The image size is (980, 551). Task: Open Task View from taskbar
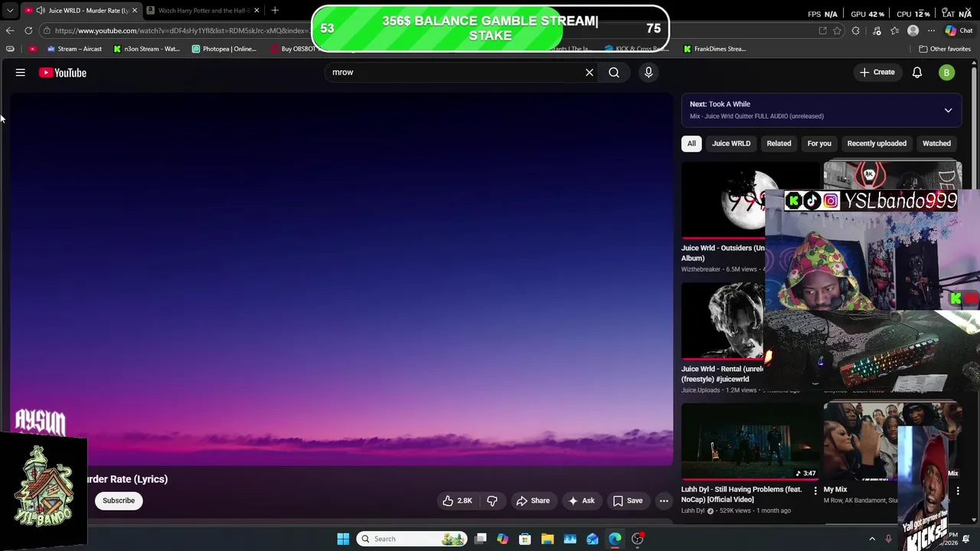[480, 539]
